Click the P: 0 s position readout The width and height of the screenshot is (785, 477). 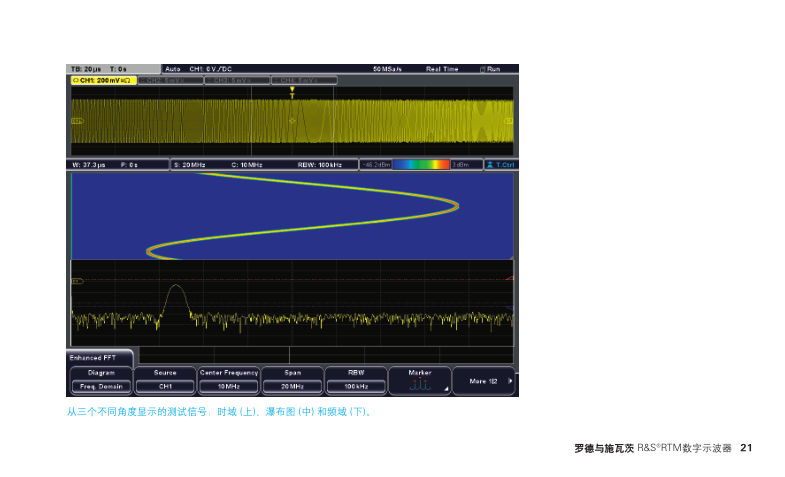(129, 165)
